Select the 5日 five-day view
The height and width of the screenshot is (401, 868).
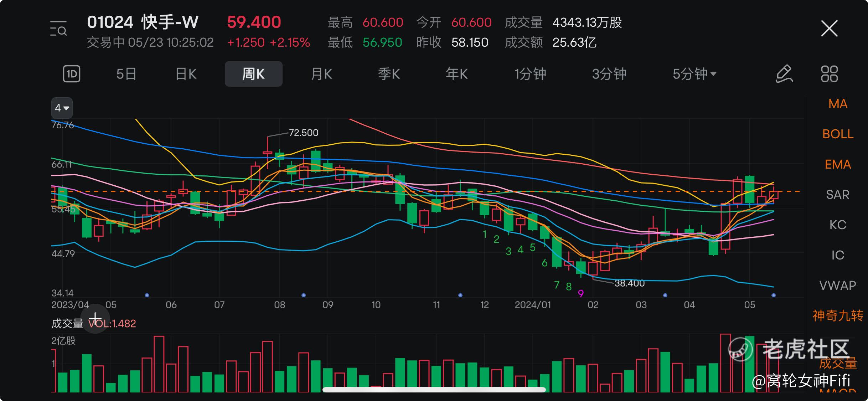tap(126, 74)
